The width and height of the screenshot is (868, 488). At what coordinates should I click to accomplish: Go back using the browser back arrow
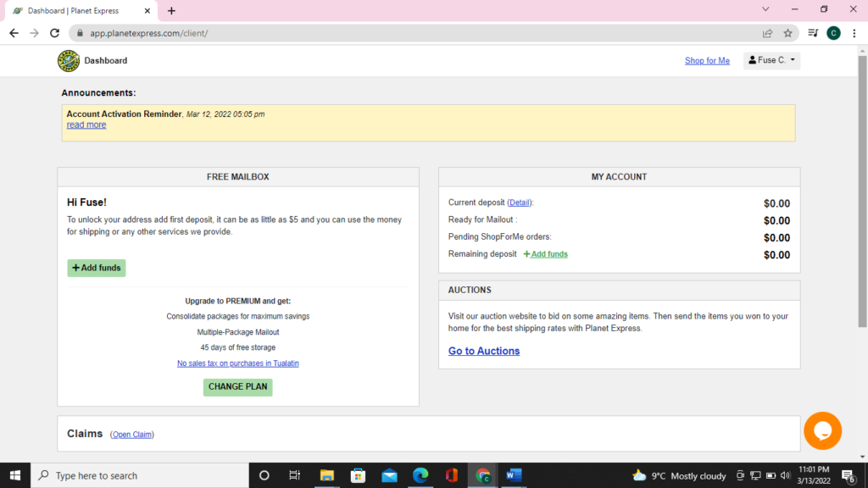click(14, 33)
